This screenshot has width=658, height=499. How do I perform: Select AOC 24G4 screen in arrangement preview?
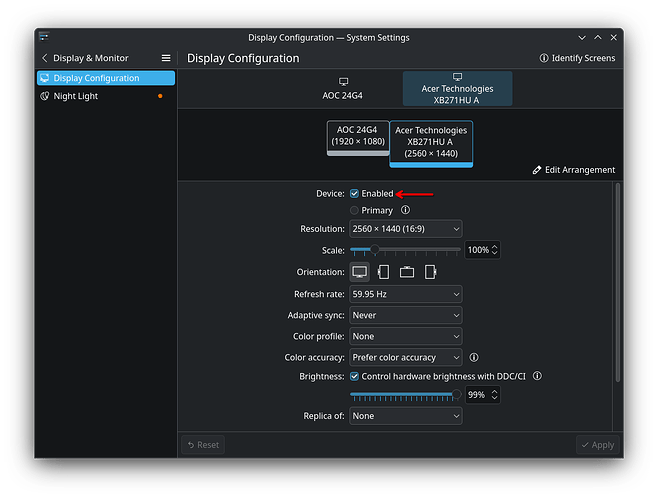[358, 138]
